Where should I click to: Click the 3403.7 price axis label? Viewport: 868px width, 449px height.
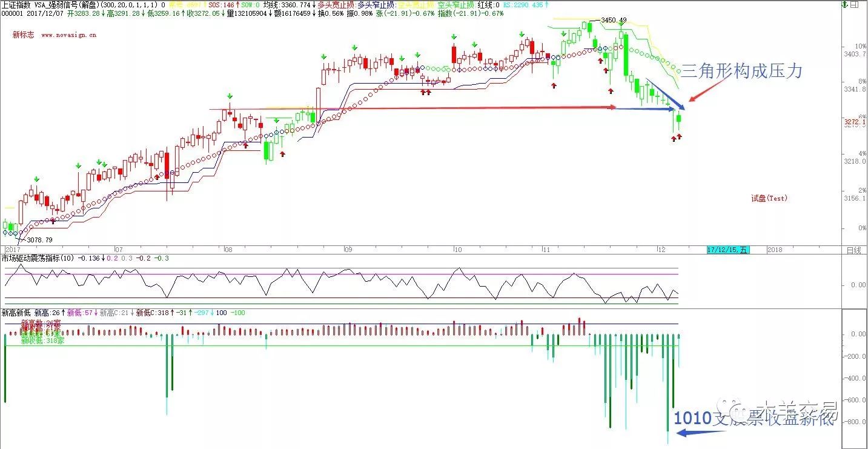855,54
